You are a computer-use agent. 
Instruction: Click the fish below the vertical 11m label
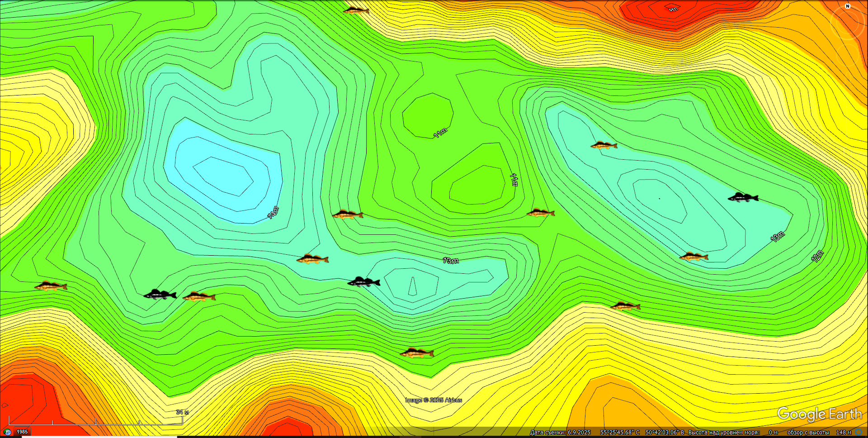tap(540, 213)
